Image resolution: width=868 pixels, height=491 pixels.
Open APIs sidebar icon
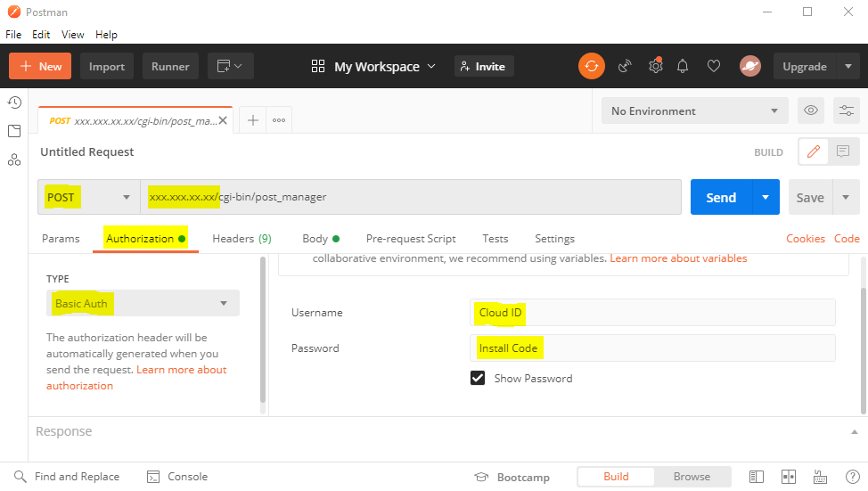(x=14, y=160)
